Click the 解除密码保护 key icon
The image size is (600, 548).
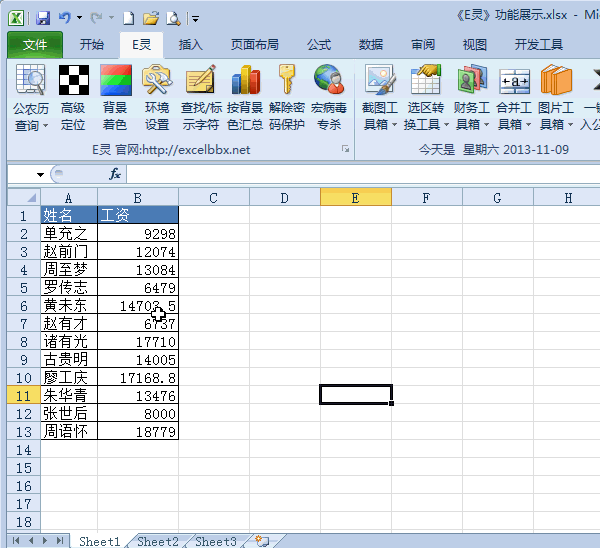(x=286, y=81)
